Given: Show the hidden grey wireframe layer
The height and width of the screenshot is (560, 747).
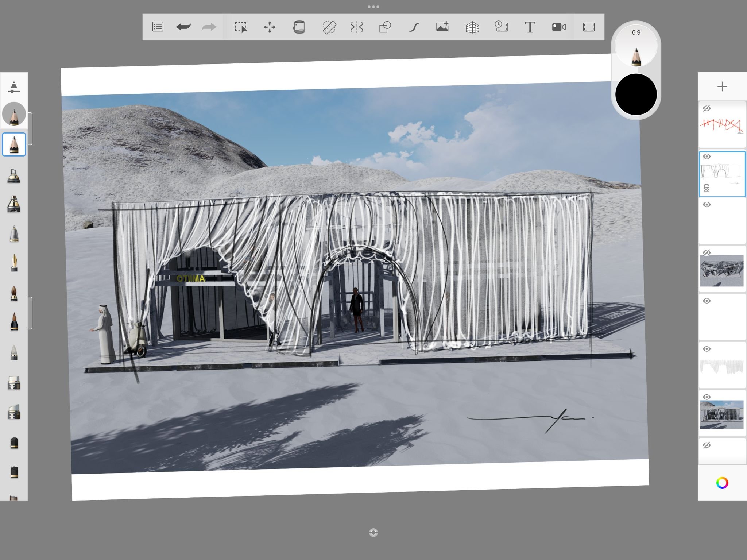Looking at the screenshot, I should click(x=707, y=252).
